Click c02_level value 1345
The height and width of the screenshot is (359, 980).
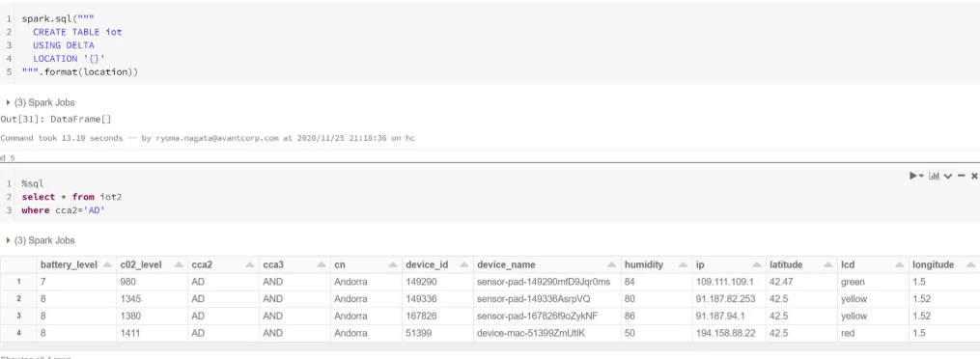pos(130,299)
